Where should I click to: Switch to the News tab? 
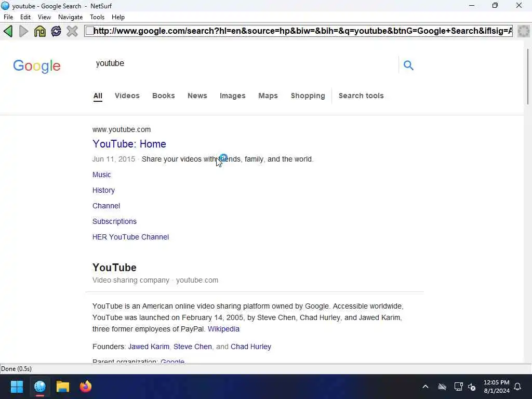point(197,96)
